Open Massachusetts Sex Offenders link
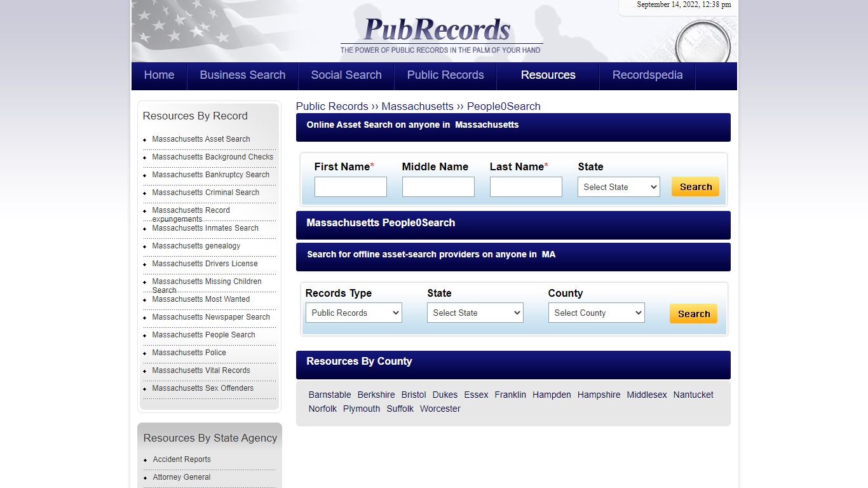The image size is (868, 488). 203,388
